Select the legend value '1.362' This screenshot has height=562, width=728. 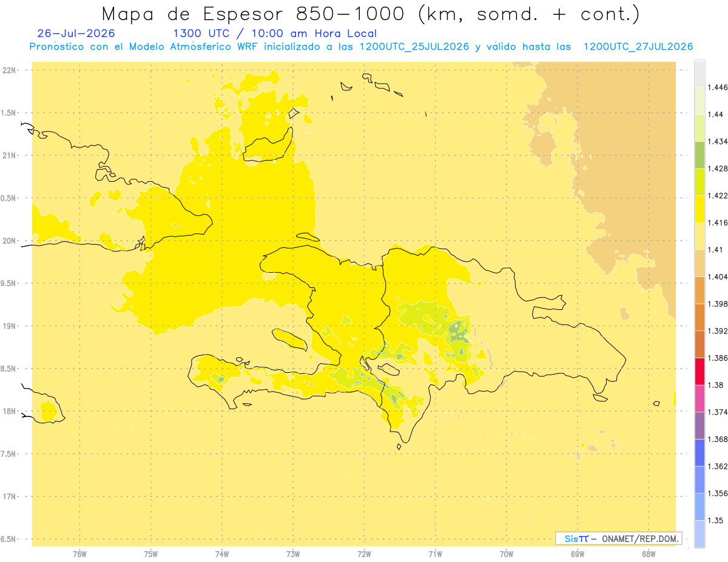coord(717,466)
